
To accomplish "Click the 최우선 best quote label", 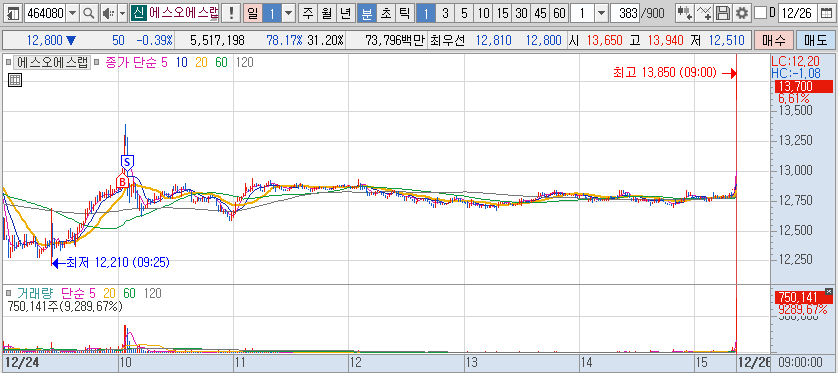I will pos(447,40).
